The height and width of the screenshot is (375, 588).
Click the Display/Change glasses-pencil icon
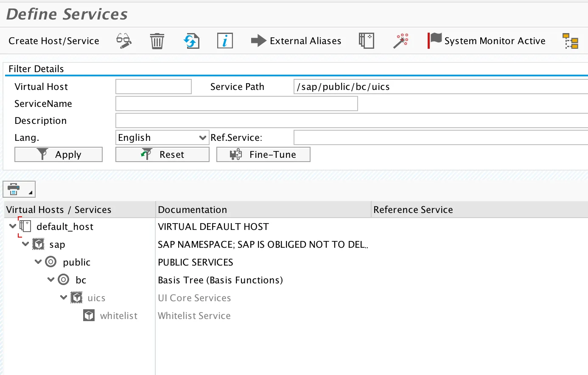(x=123, y=41)
